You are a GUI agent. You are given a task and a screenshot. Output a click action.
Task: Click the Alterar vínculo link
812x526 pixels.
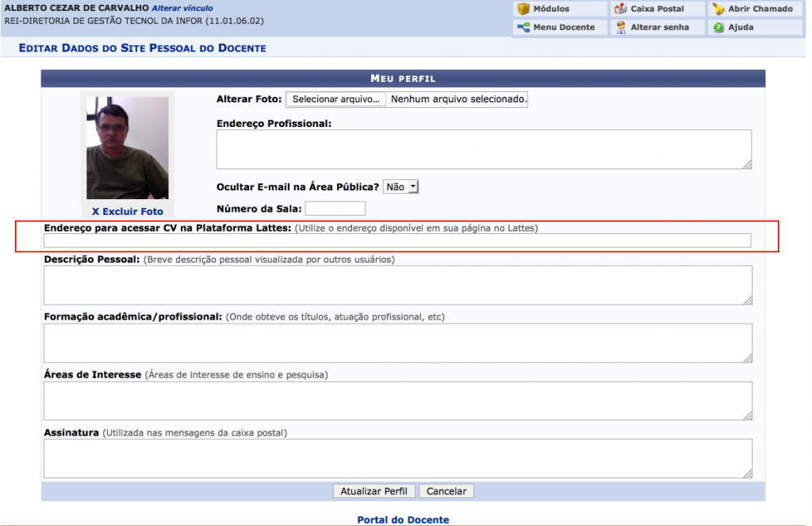[x=182, y=8]
